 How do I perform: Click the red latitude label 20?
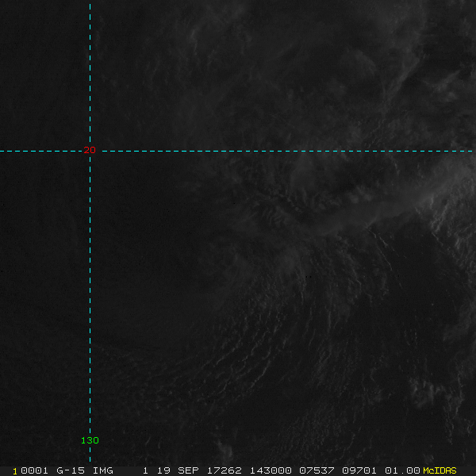pyautogui.click(x=90, y=150)
